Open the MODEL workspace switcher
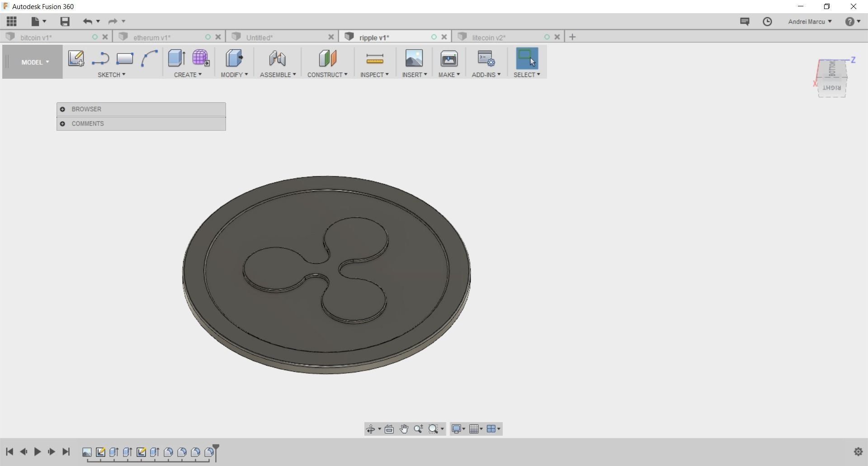 pos(35,62)
